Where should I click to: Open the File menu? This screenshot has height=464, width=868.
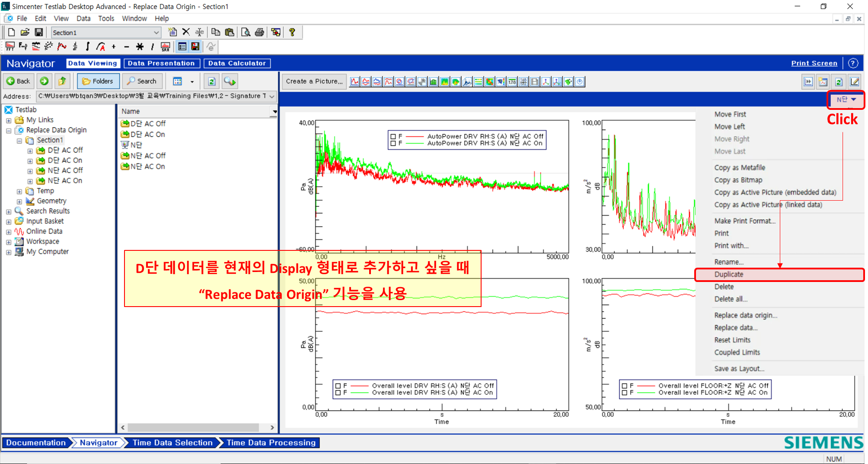(22, 19)
